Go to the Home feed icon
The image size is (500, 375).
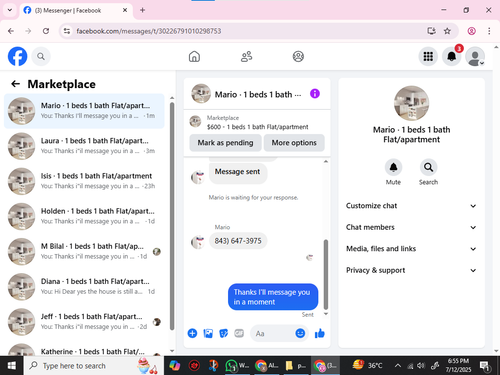[x=194, y=56]
